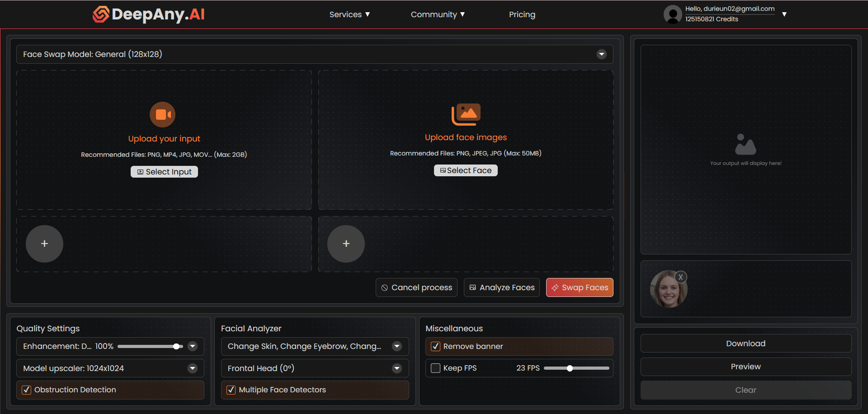The height and width of the screenshot is (414, 868).
Task: Adjust the 23 FPS slider
Action: (x=576, y=368)
